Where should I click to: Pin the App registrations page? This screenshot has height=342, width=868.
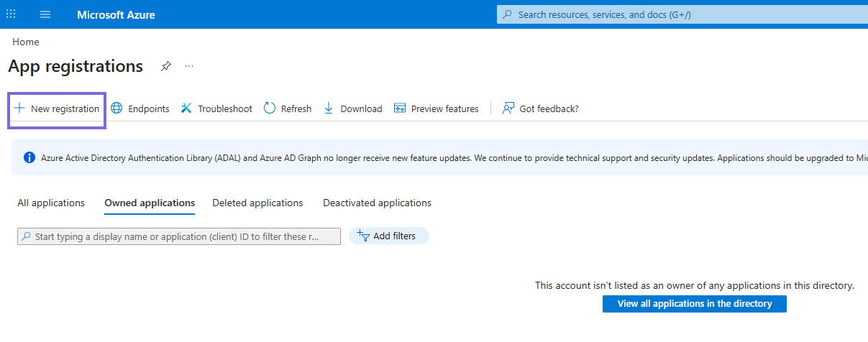166,66
